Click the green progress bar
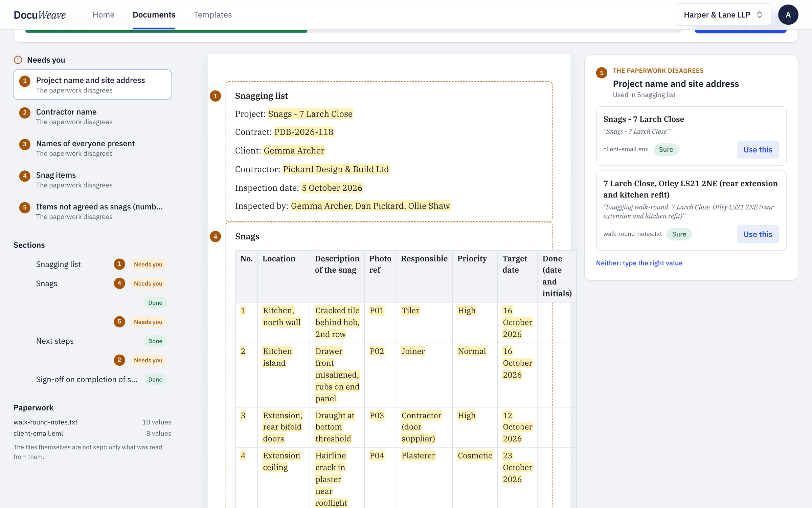This screenshot has width=812, height=508. 166,31
